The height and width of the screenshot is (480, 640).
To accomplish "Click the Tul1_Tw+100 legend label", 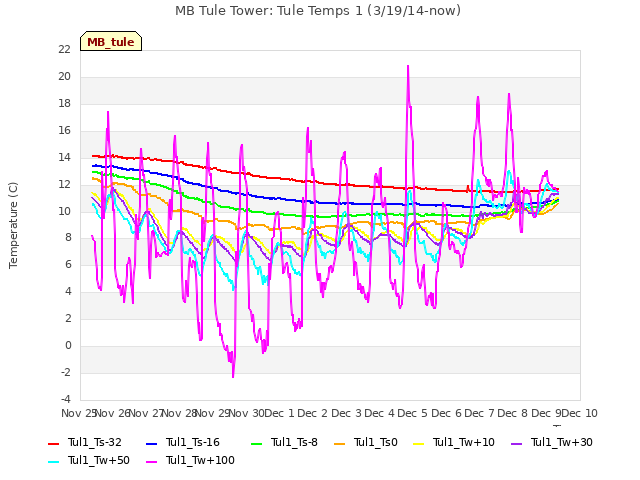I will [x=200, y=460].
